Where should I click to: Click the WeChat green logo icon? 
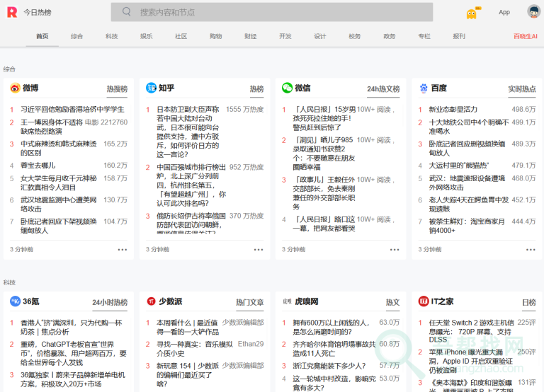click(x=287, y=88)
